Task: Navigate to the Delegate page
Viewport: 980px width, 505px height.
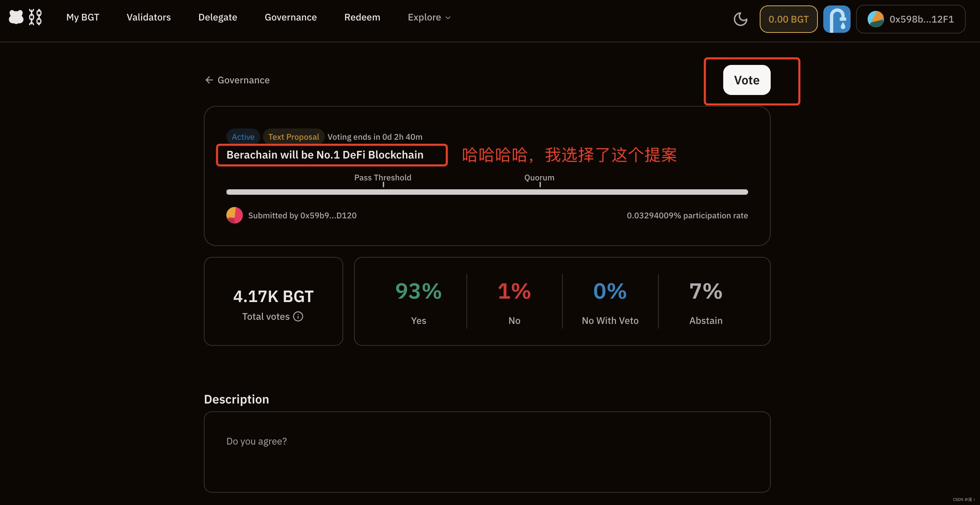Action: coord(218,17)
